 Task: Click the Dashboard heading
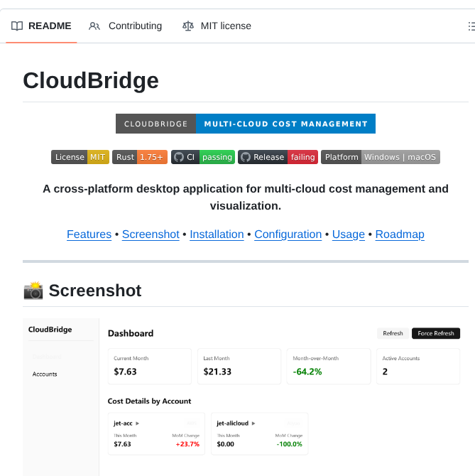pos(131,333)
